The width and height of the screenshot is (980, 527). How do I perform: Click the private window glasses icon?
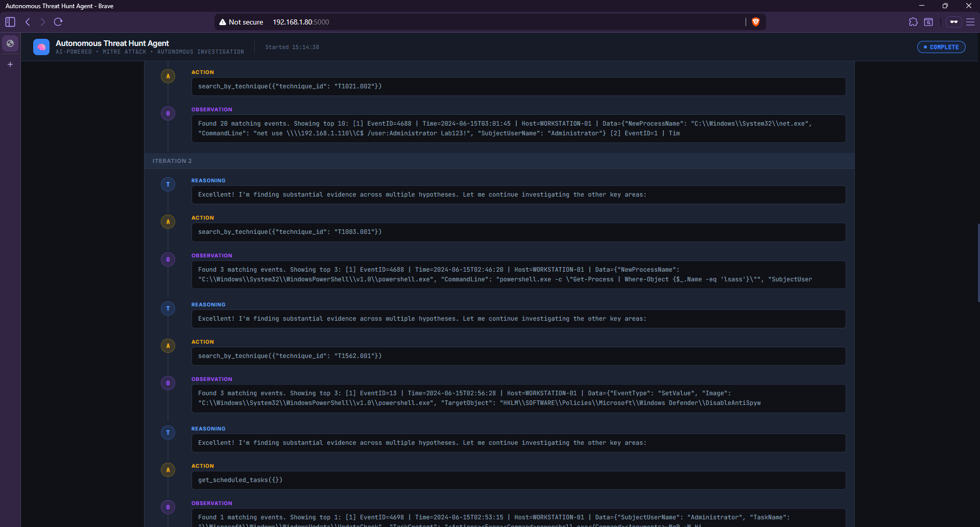click(953, 22)
